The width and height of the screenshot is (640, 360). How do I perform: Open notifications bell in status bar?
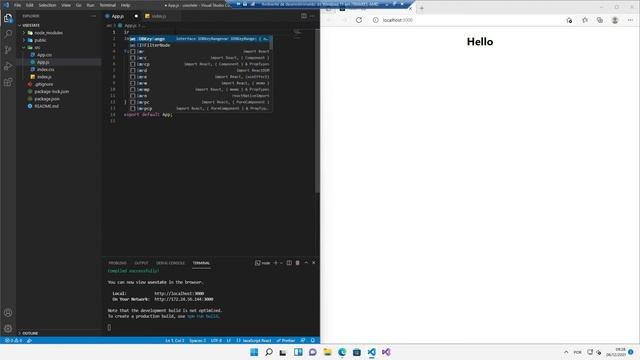pos(313,340)
